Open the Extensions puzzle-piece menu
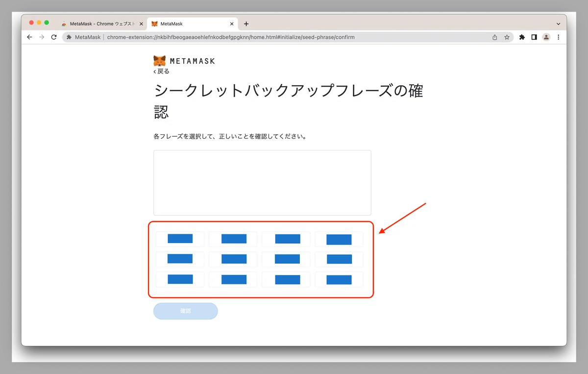The height and width of the screenshot is (374, 588). point(522,37)
